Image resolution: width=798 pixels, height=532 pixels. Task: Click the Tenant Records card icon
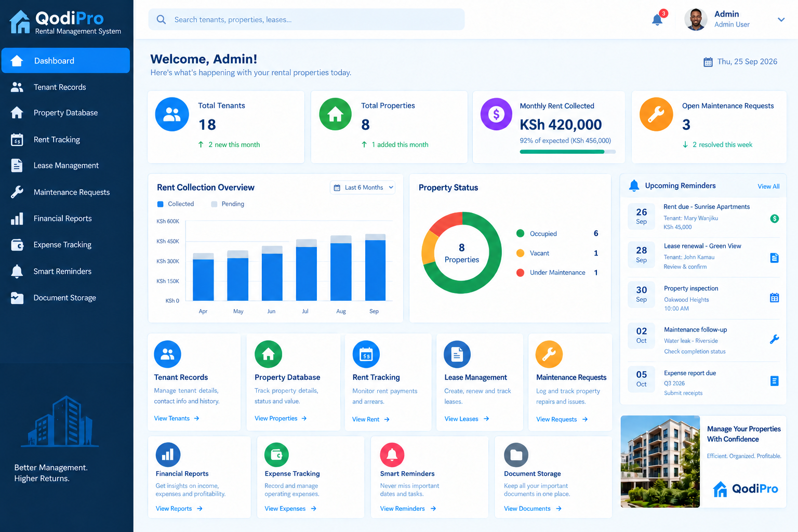[167, 354]
